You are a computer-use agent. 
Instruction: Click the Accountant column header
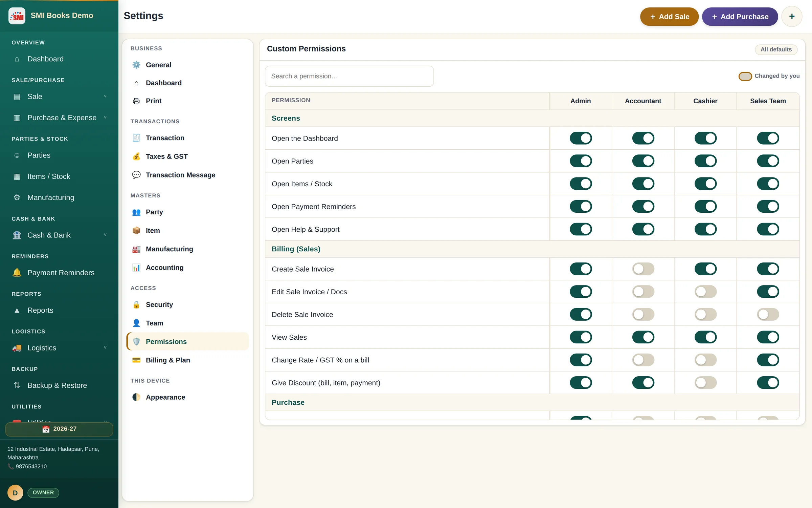[x=643, y=101]
